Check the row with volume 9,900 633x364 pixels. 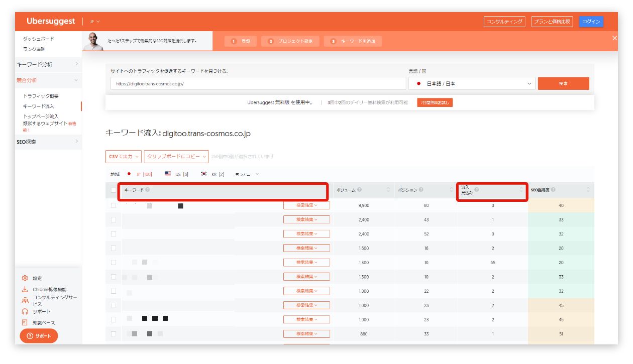(114, 205)
